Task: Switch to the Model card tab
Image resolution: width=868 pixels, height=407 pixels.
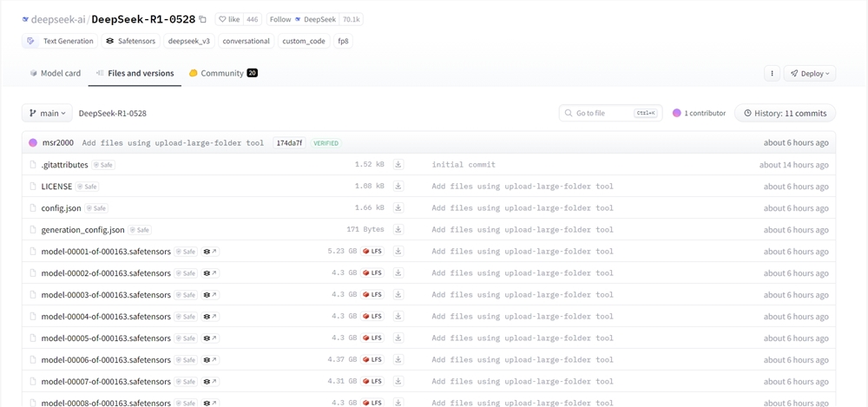Action: pos(56,74)
